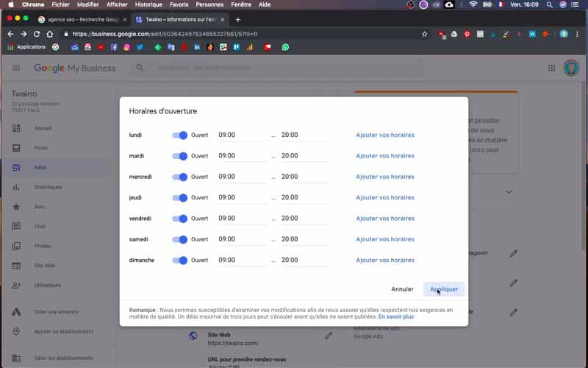Viewport: 588px width, 368px height.
Task: Open the macOS notification center icon
Action: click(x=575, y=4)
